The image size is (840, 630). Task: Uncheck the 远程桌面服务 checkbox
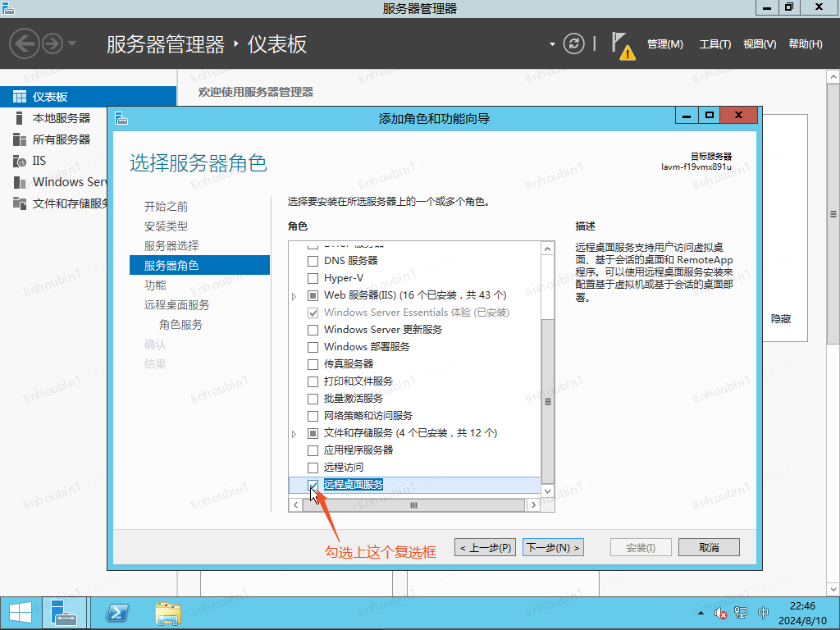click(x=313, y=485)
